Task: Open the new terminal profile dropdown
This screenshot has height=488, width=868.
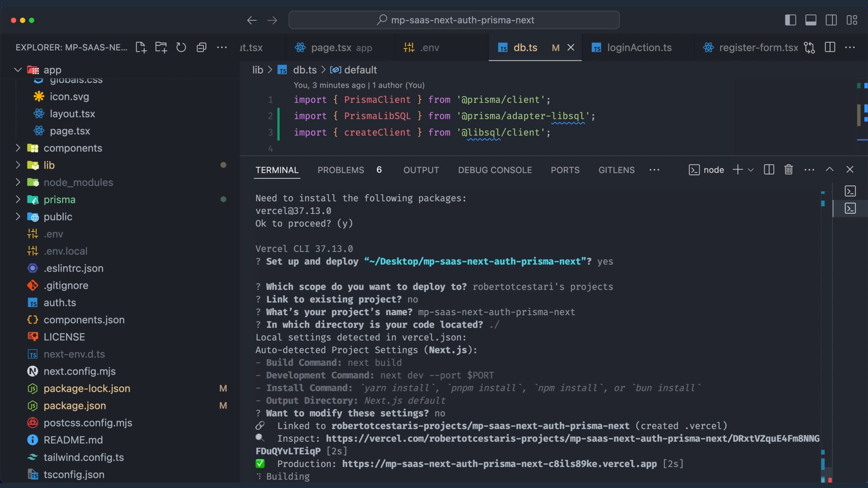Action: 751,170
